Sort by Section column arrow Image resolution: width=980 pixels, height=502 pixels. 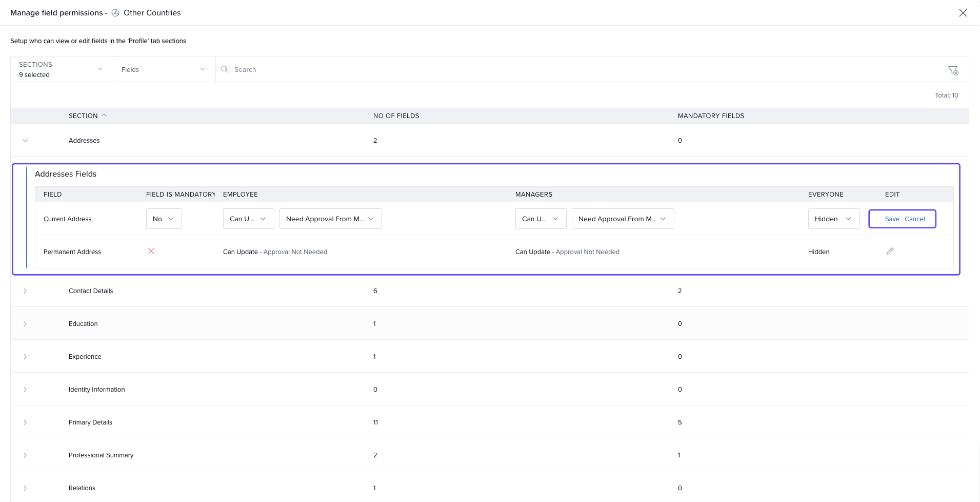tap(104, 115)
